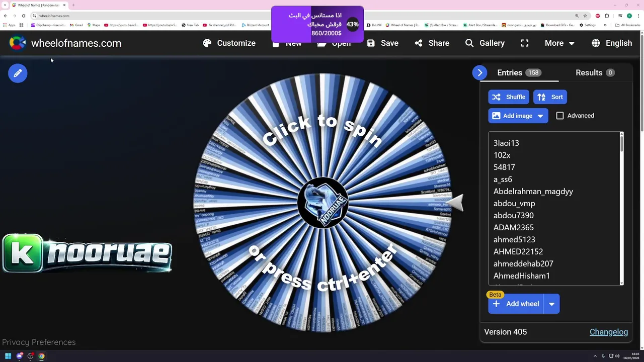644x362 pixels.
Task: Bookmark this page with the star icon
Action: click(585, 16)
